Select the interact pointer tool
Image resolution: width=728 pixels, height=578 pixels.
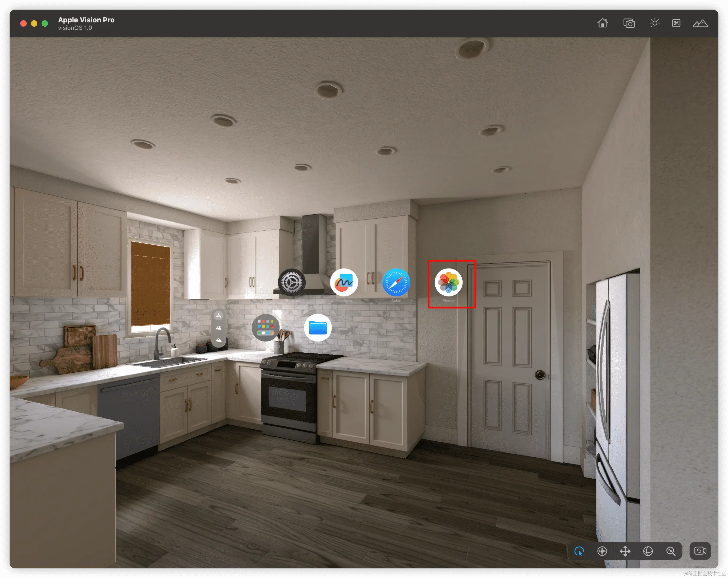(579, 551)
